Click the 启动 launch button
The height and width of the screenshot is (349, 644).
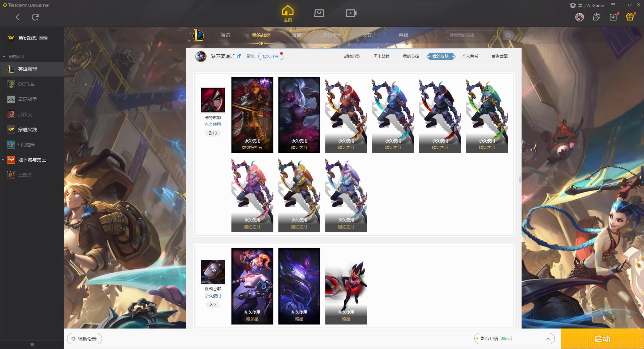[602, 339]
